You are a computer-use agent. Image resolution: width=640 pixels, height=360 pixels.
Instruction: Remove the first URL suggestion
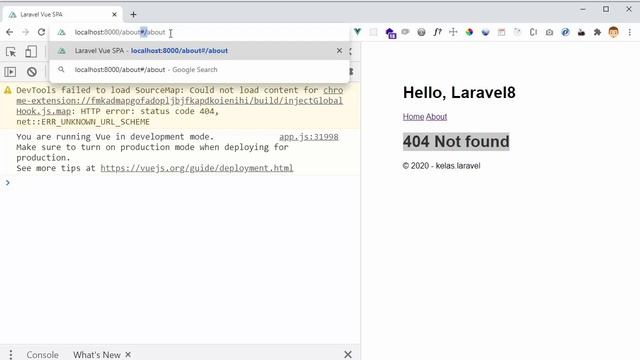pyautogui.click(x=339, y=51)
